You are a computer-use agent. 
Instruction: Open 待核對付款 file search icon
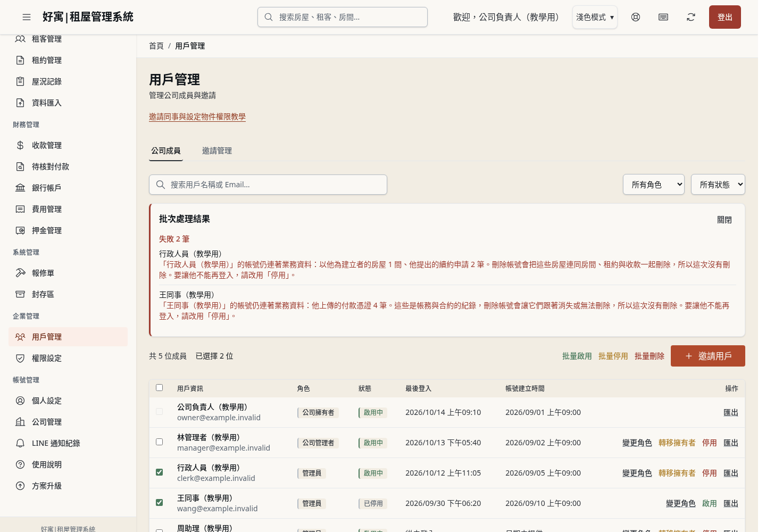coord(20,167)
